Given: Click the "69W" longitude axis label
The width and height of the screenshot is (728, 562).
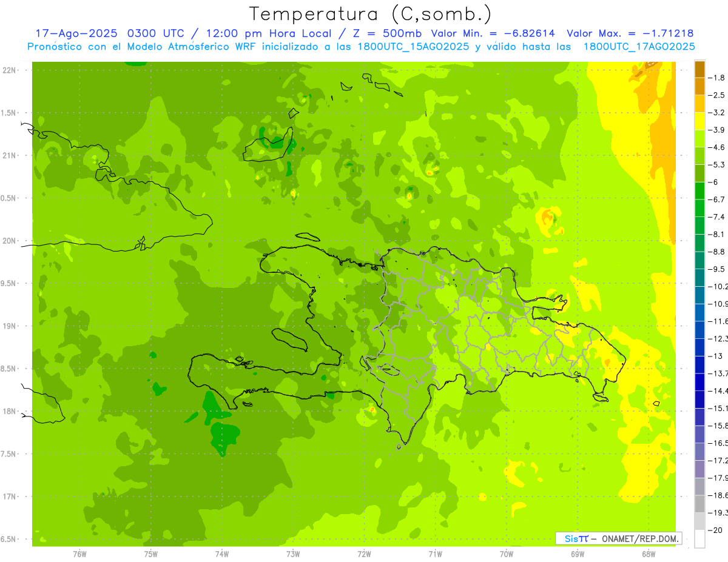Looking at the screenshot, I should click(x=578, y=554).
